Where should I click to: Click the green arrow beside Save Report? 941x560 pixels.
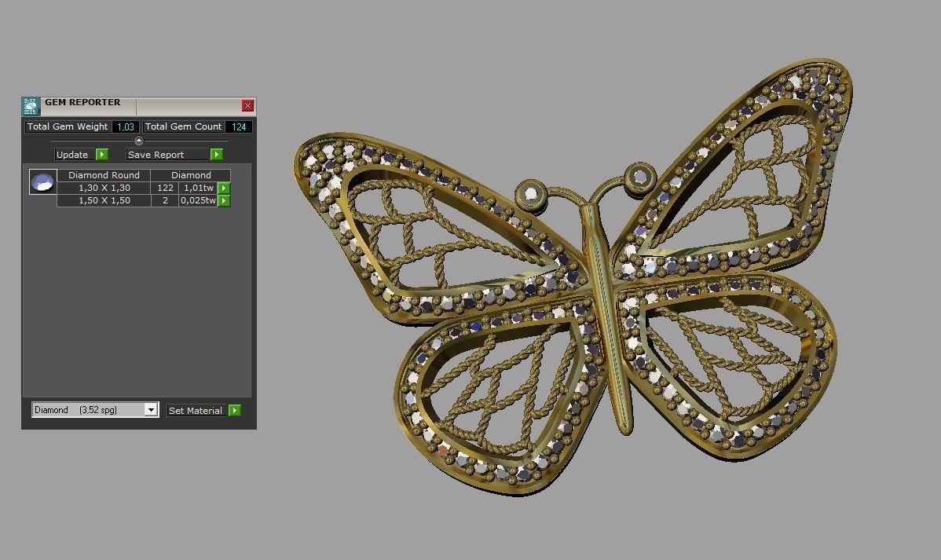point(217,154)
